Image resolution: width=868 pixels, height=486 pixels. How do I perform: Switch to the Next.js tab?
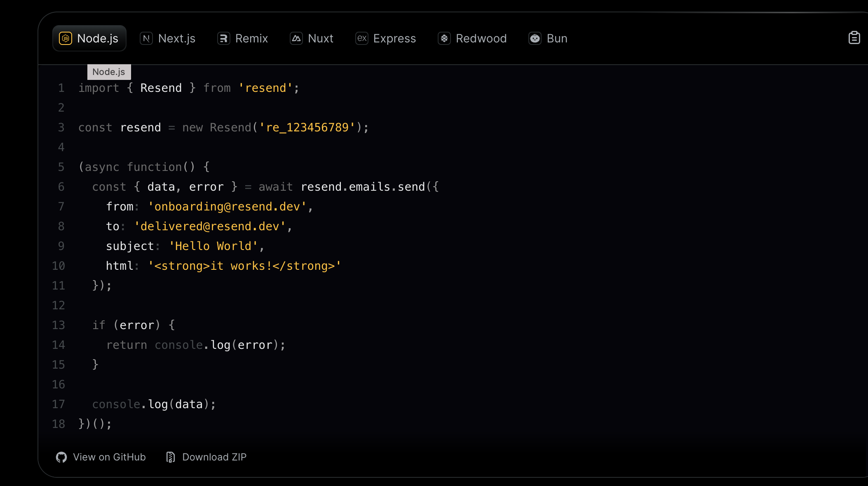pos(176,38)
